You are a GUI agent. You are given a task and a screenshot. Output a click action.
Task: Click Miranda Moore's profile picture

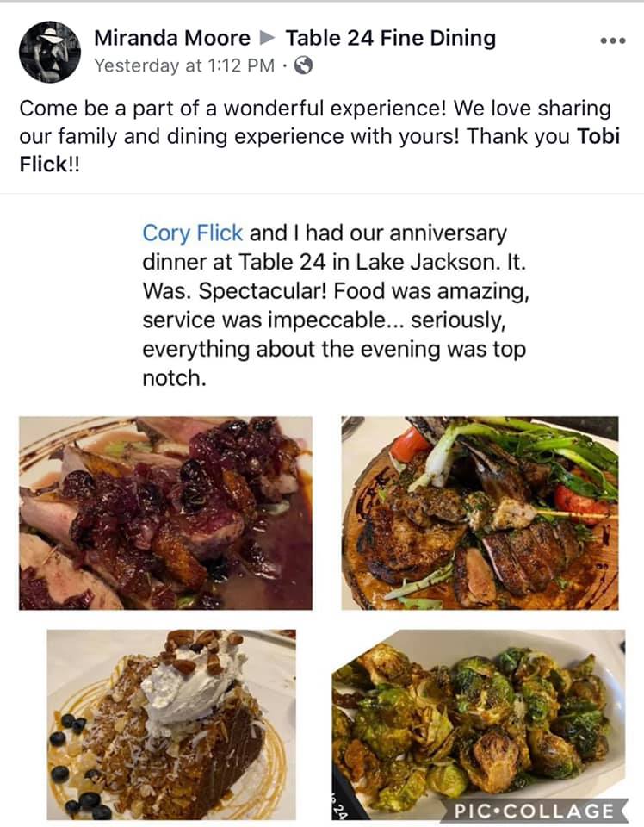click(49, 51)
